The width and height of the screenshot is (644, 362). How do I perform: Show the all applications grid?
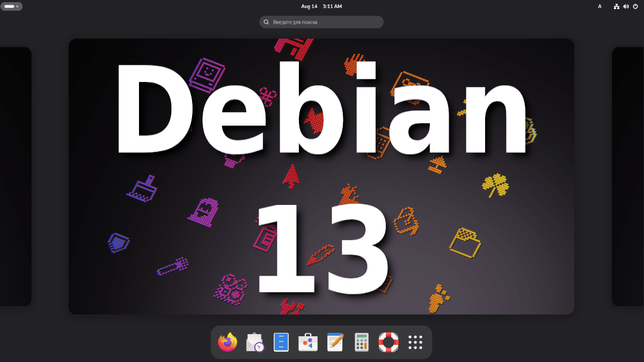coord(415,342)
